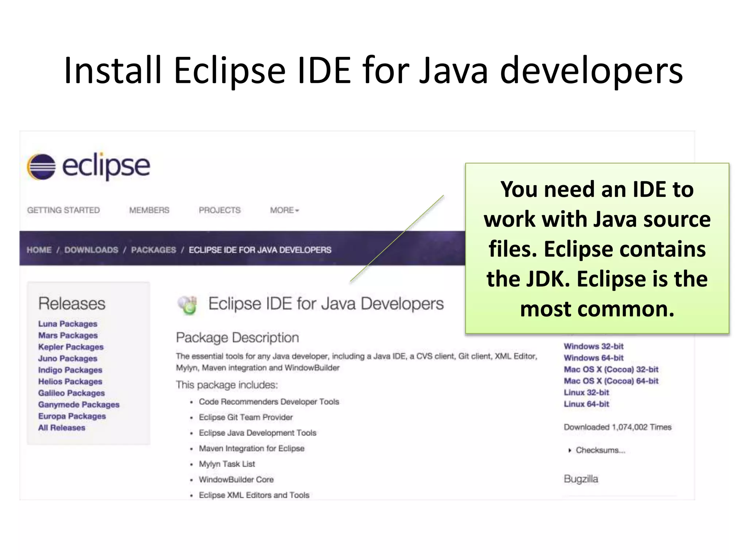Go to PACKAGES in the breadcrumb

pyautogui.click(x=154, y=250)
